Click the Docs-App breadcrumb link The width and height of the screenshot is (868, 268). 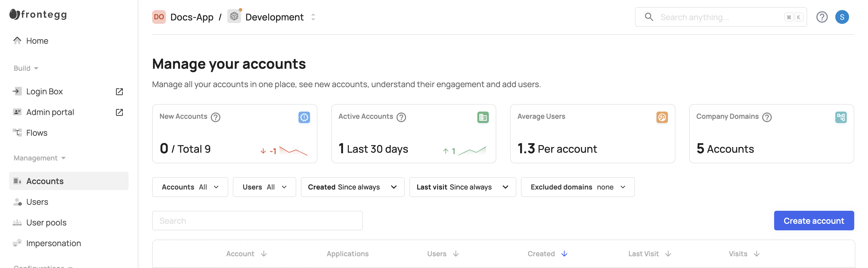(x=191, y=17)
